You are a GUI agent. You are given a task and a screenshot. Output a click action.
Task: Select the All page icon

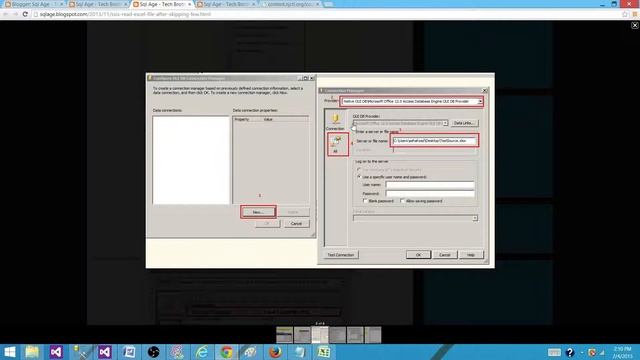pos(336,144)
